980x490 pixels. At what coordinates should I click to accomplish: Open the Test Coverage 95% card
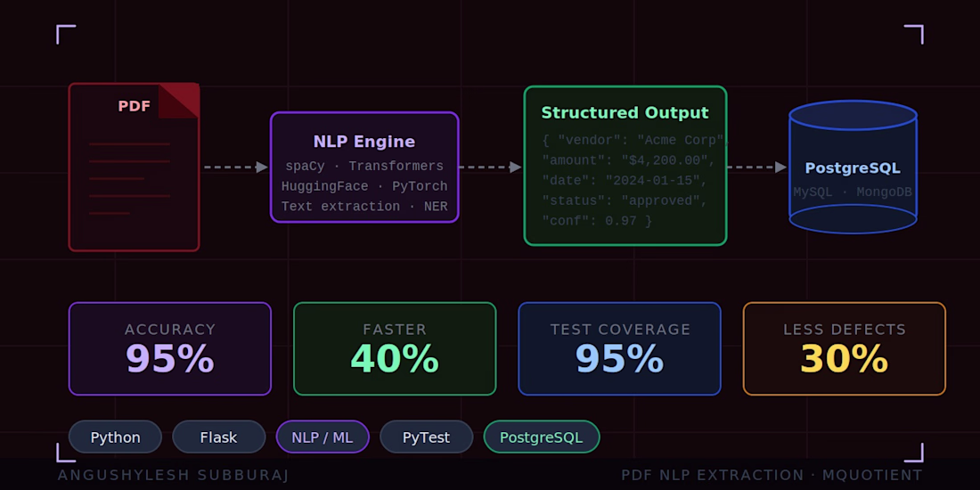619,348
